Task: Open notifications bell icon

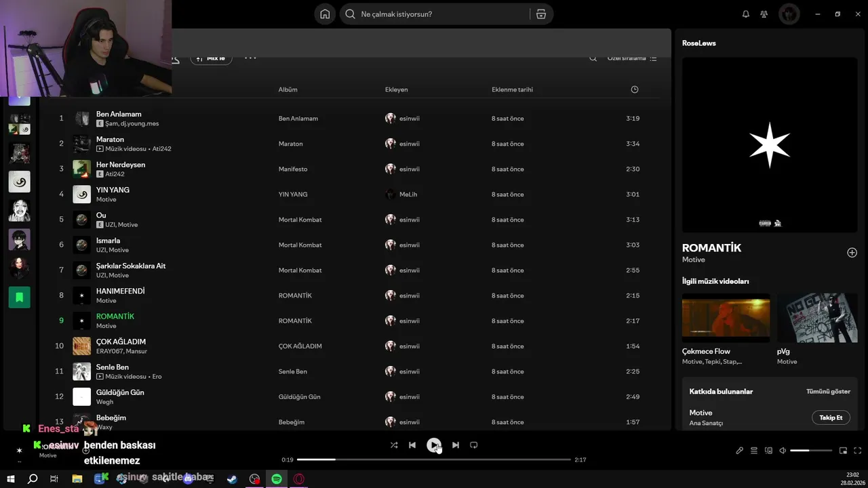Action: point(746,14)
